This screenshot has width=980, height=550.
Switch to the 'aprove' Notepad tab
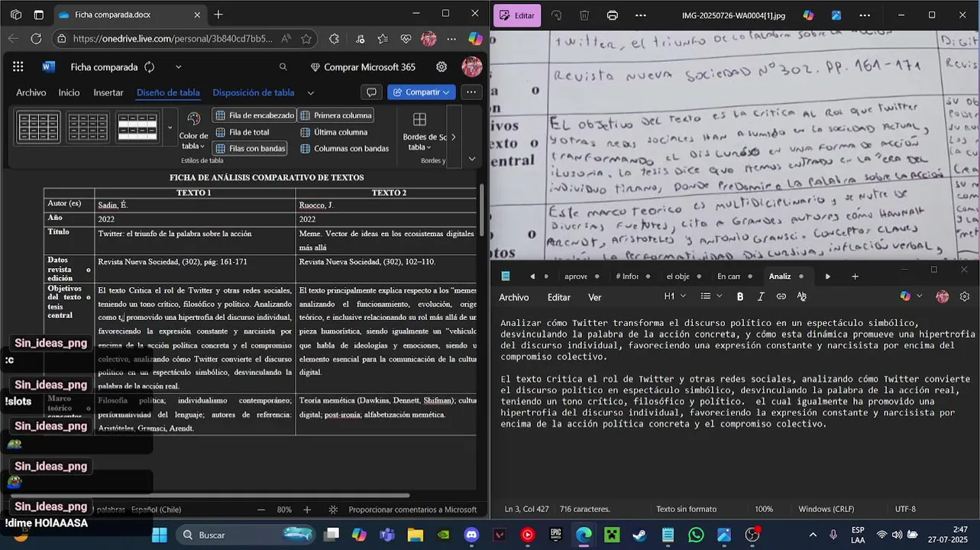(x=576, y=277)
